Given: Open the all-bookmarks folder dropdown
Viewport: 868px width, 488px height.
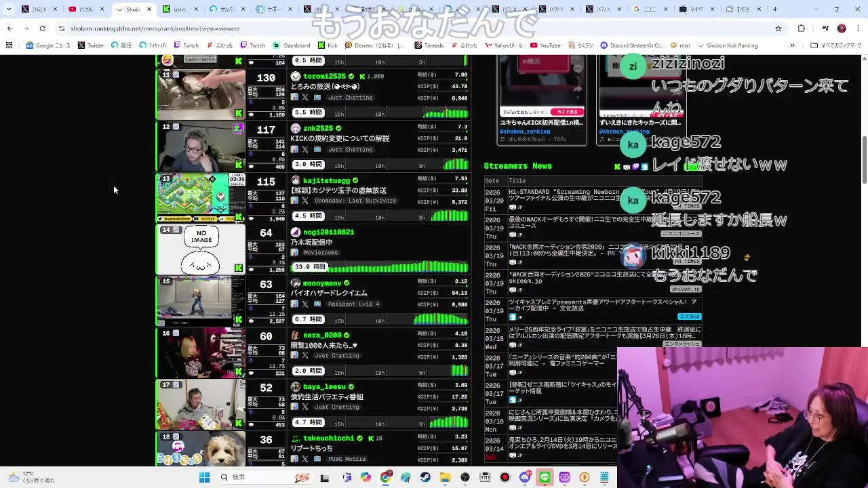Looking at the screenshot, I should pyautogui.click(x=836, y=45).
